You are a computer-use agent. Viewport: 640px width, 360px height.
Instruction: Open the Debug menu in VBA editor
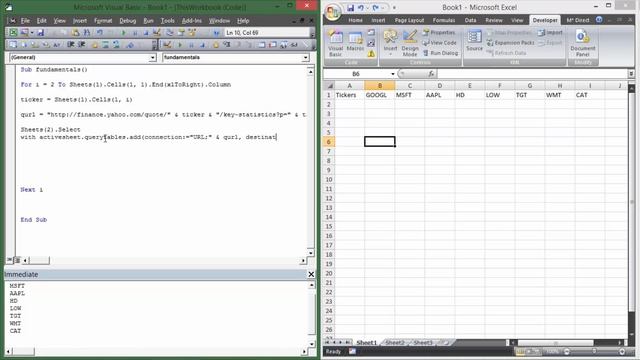pos(127,20)
